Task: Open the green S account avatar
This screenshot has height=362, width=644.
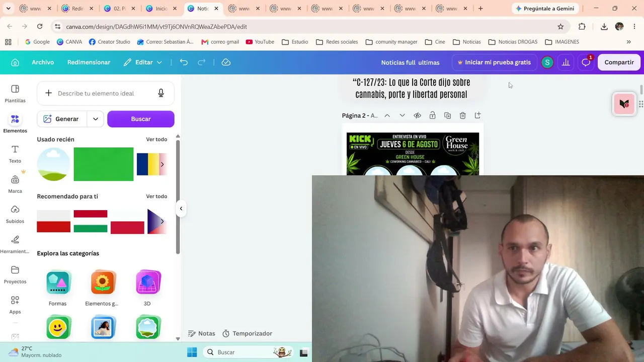Action: [x=547, y=62]
